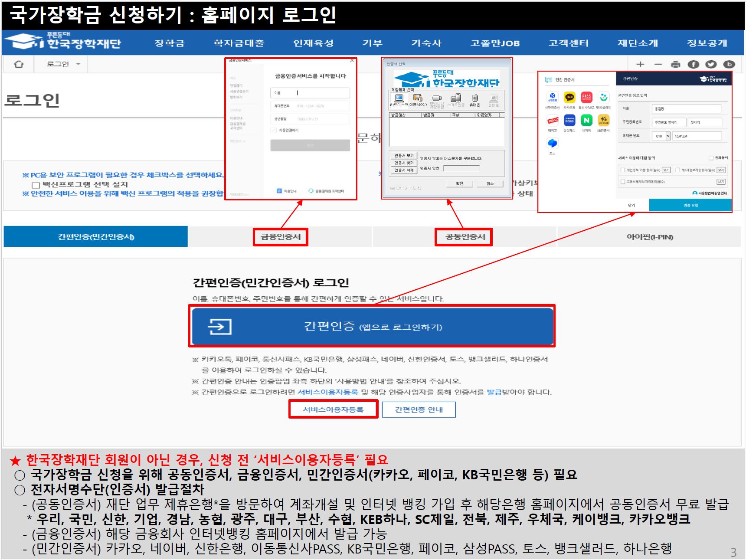746x560 pixels.
Task: Select the 삼성패스 icon
Action: click(x=569, y=120)
